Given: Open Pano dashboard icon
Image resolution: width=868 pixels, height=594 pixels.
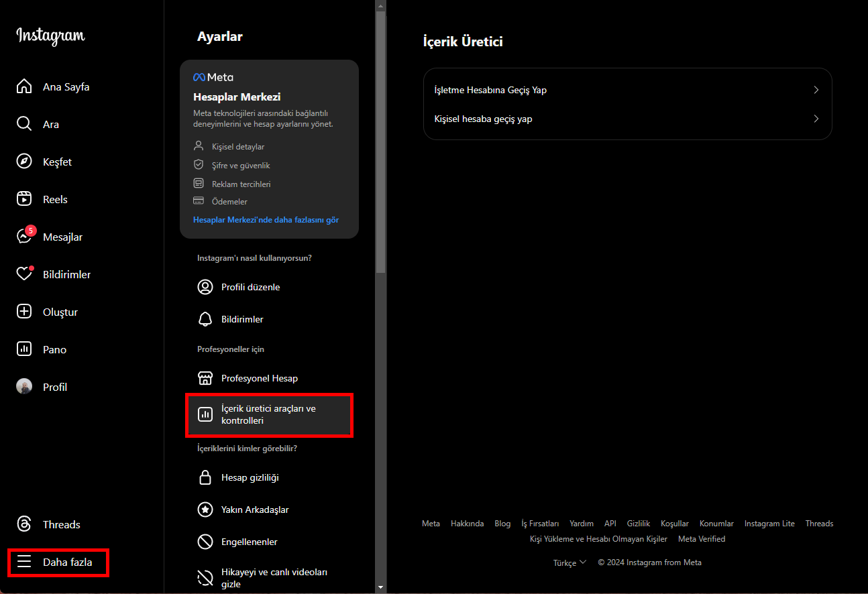Looking at the screenshot, I should pos(24,349).
